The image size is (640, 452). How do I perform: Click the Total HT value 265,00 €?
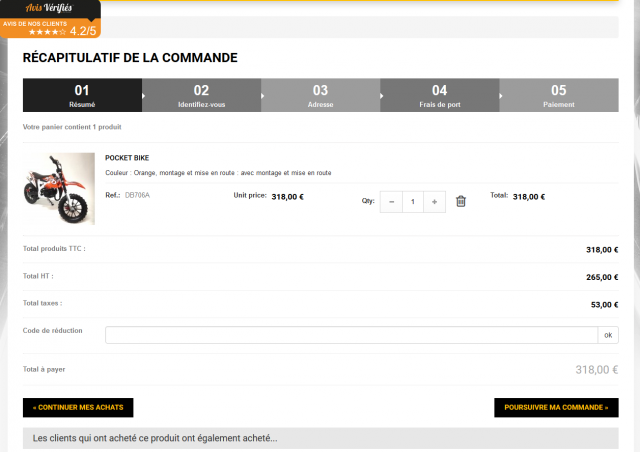tap(602, 277)
